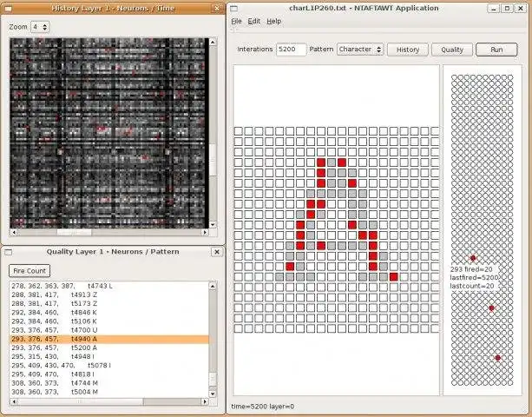Open the Quality window button

(x=452, y=50)
